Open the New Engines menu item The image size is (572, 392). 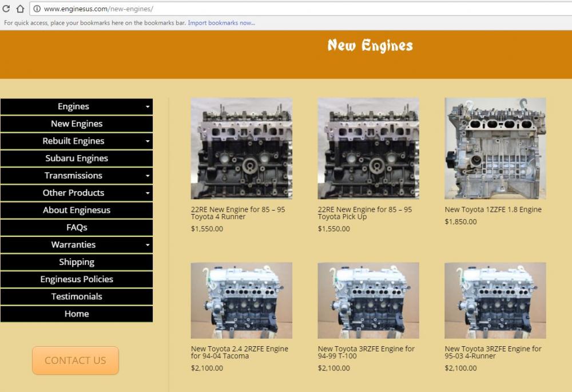pyautogui.click(x=77, y=124)
